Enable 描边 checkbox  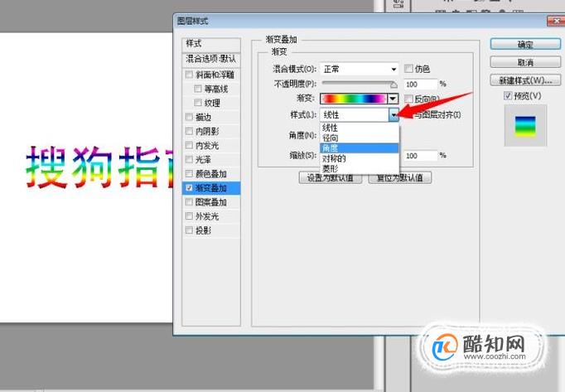(x=189, y=117)
